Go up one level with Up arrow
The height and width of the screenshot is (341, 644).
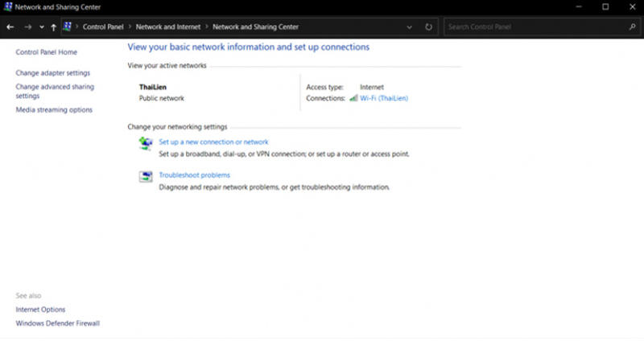pyautogui.click(x=53, y=27)
